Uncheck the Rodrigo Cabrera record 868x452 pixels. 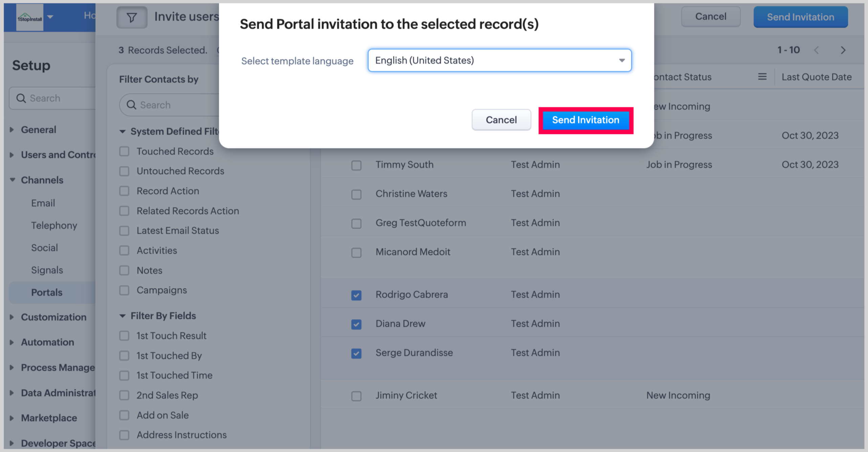356,295
